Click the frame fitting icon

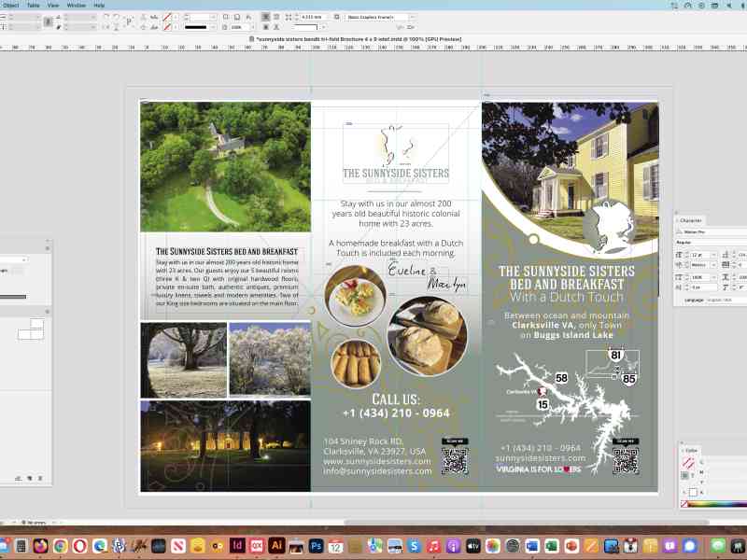click(289, 17)
